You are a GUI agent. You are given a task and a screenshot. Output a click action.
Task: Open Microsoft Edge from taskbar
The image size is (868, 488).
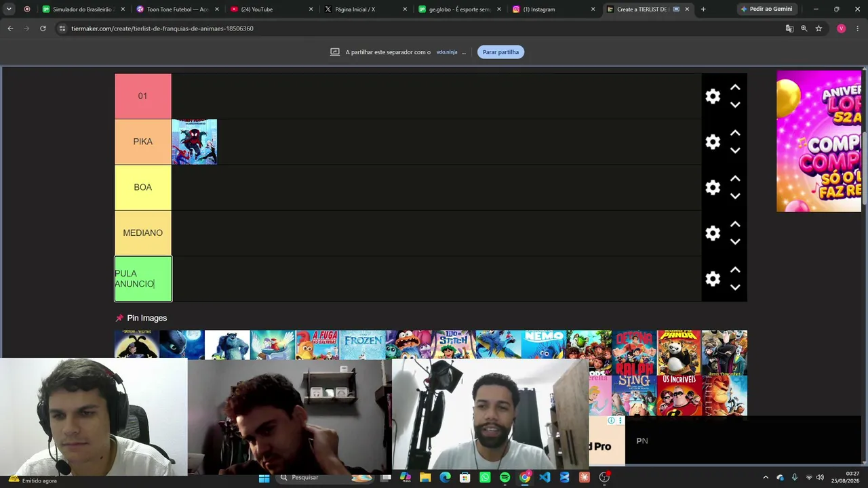[x=445, y=478]
